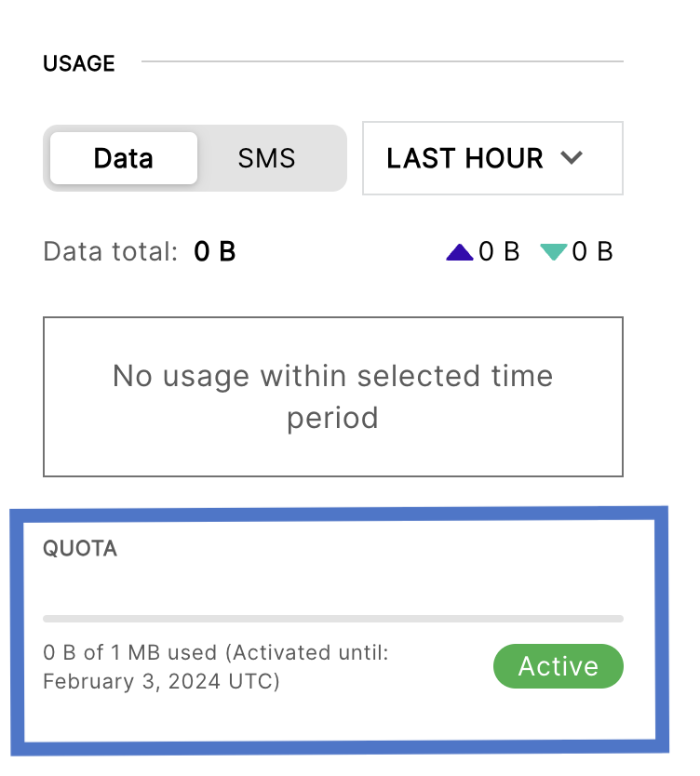Click the green Active status badge
The width and height of the screenshot is (700, 776).
pos(558,666)
